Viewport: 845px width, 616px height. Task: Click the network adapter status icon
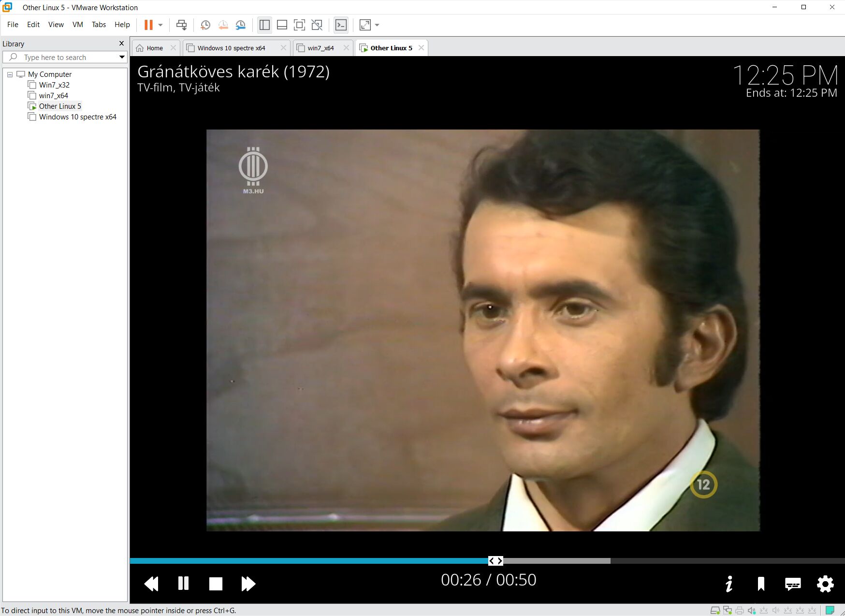point(728,611)
